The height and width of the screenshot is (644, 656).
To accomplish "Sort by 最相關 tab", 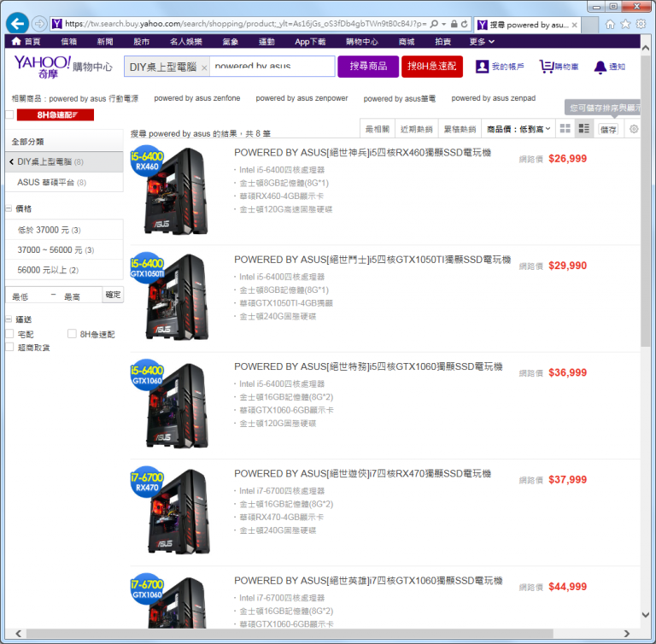I will 378,129.
